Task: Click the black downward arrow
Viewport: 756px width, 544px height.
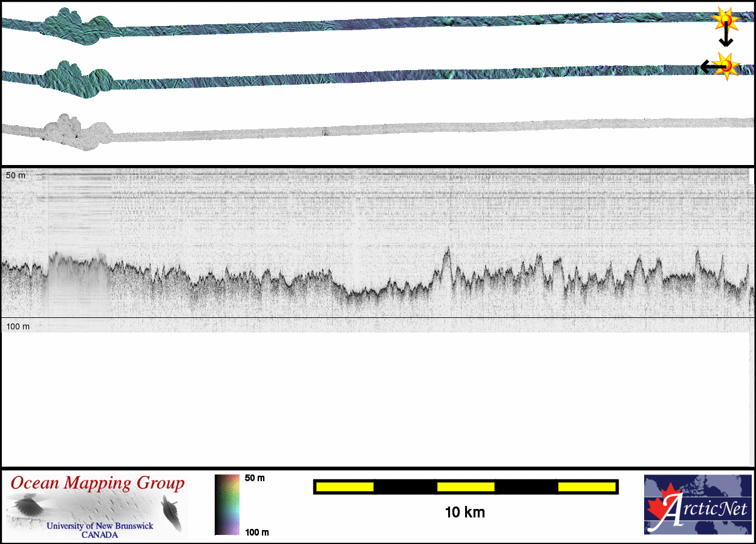Action: tap(726, 37)
